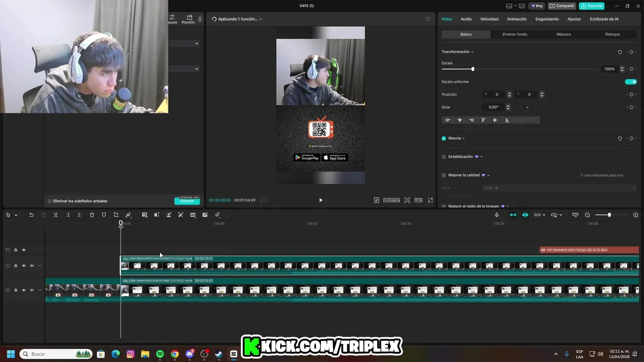Check Eliminar los subtítulos actuales
Image resolution: width=644 pixels, height=362 pixels.
coord(49,201)
